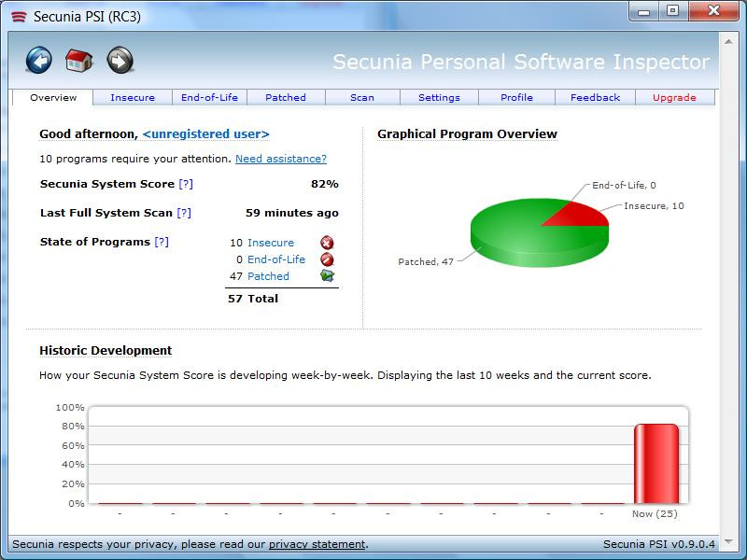Viewport: 747px width, 560px height.
Task: Switch to the Overview tab
Action: 53,98
